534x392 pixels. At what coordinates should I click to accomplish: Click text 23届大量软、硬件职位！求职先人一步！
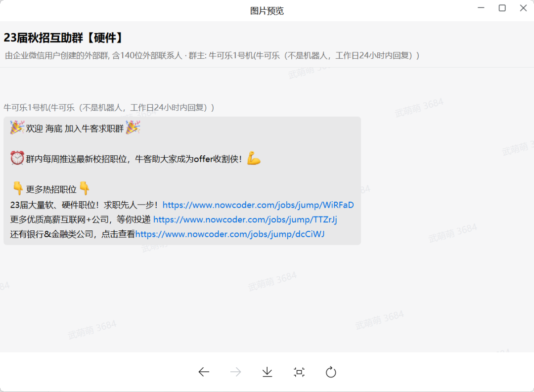pos(84,205)
